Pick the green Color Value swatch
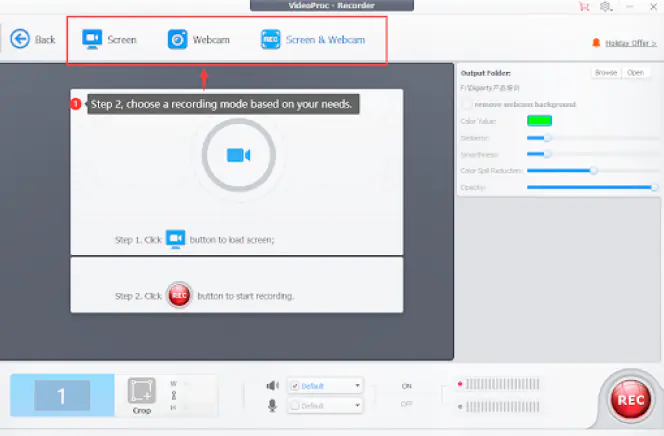This screenshot has width=664, height=436. pos(539,121)
